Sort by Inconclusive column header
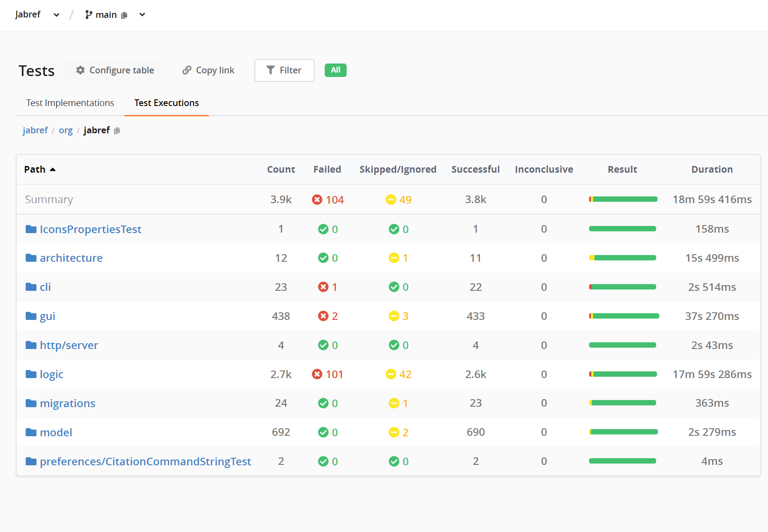This screenshot has height=532, width=768. pyautogui.click(x=544, y=170)
